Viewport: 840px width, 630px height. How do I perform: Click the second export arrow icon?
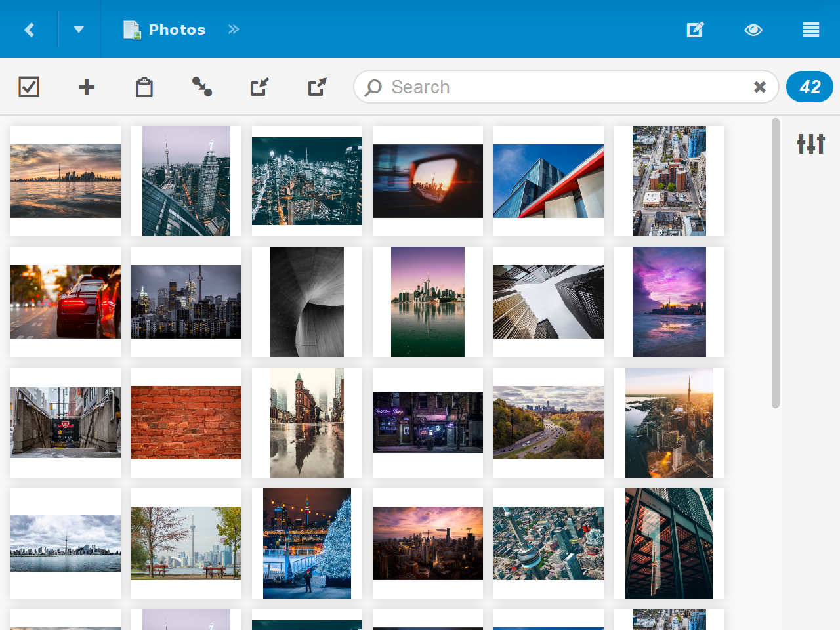pos(318,87)
